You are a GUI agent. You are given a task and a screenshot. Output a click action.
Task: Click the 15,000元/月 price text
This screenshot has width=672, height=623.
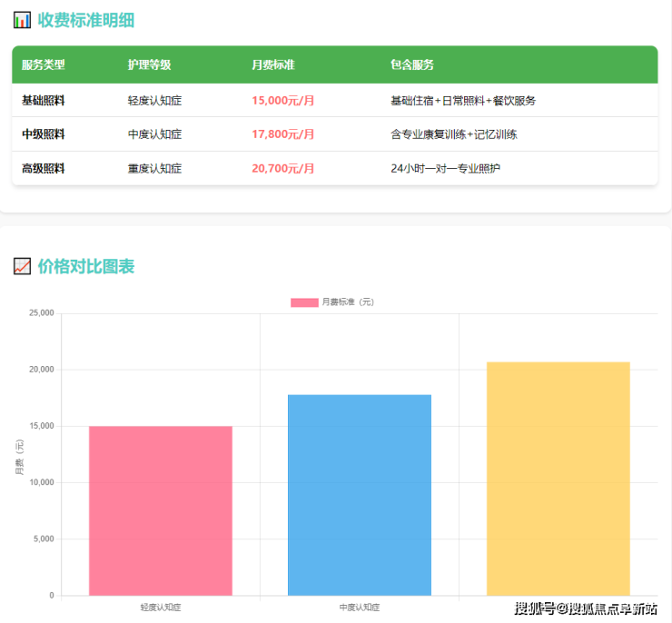tap(283, 100)
